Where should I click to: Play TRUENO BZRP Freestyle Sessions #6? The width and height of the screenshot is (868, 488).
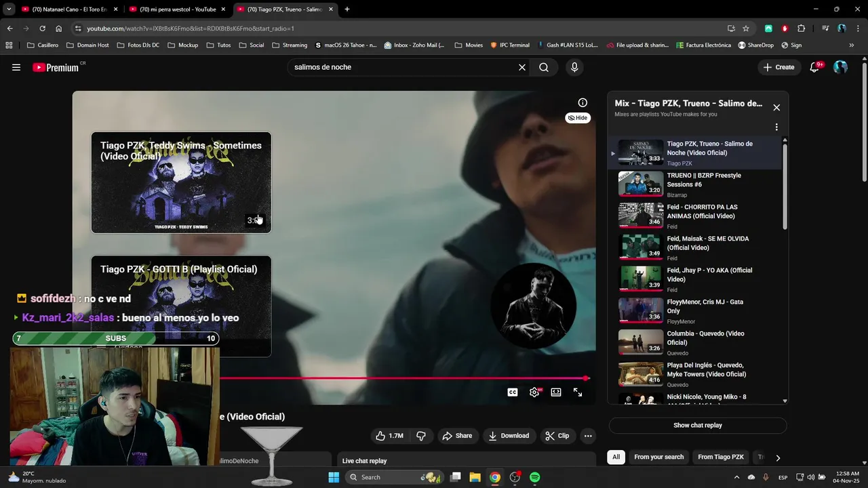tap(696, 184)
